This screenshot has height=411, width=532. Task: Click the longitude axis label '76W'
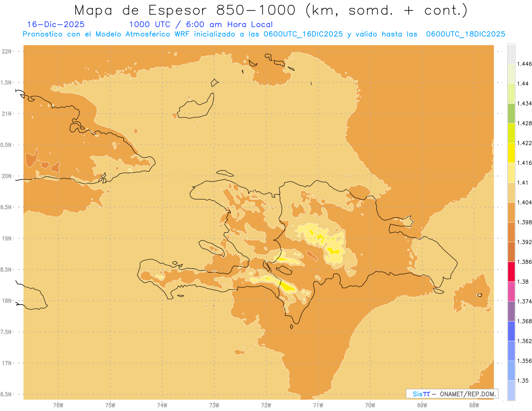pos(58,405)
